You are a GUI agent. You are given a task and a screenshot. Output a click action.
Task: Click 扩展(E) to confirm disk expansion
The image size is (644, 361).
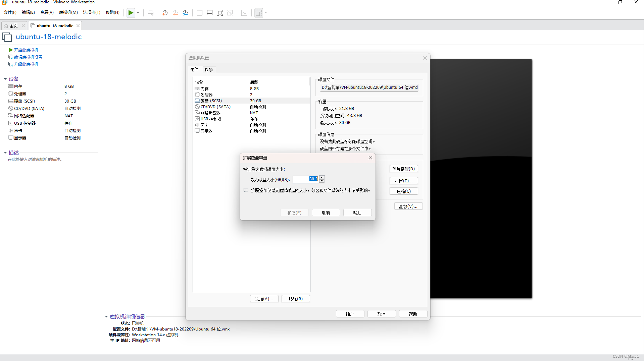click(294, 212)
